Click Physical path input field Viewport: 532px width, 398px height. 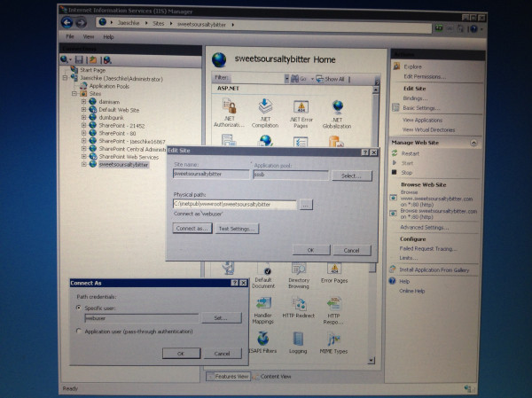click(234, 204)
